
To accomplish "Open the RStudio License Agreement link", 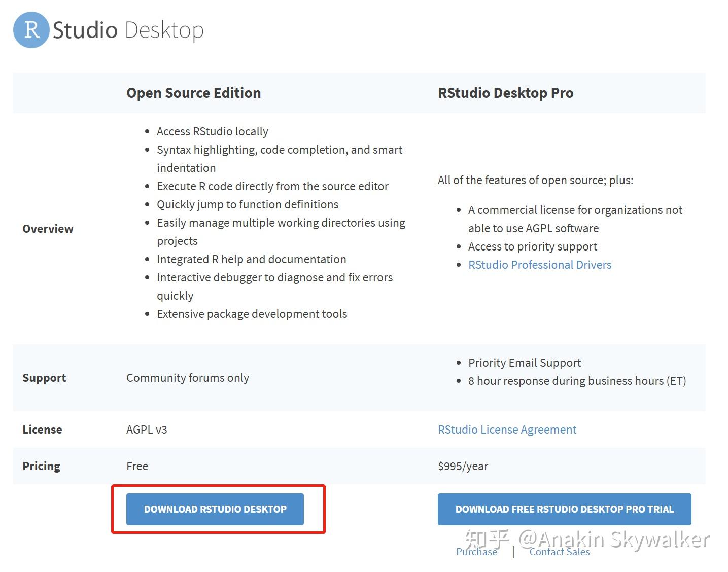I will pos(507,430).
